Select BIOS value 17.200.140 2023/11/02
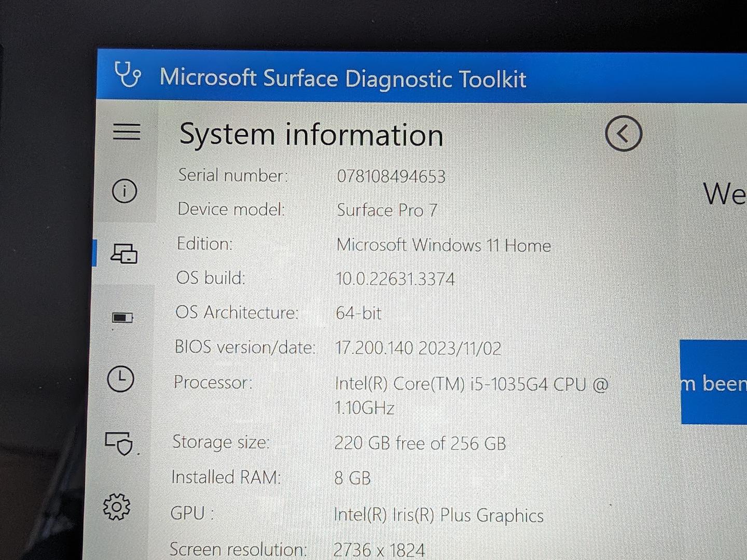 pyautogui.click(x=418, y=348)
